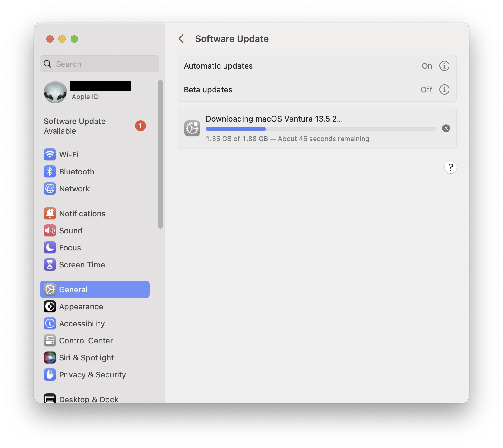This screenshot has height=448, width=503.
Task: Open General settings label
Action: pos(73,290)
